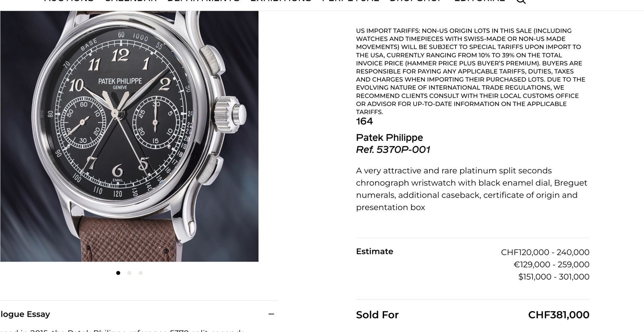Click the Catalogue Essay section heading
The width and height of the screenshot is (644, 332).
coord(25,314)
